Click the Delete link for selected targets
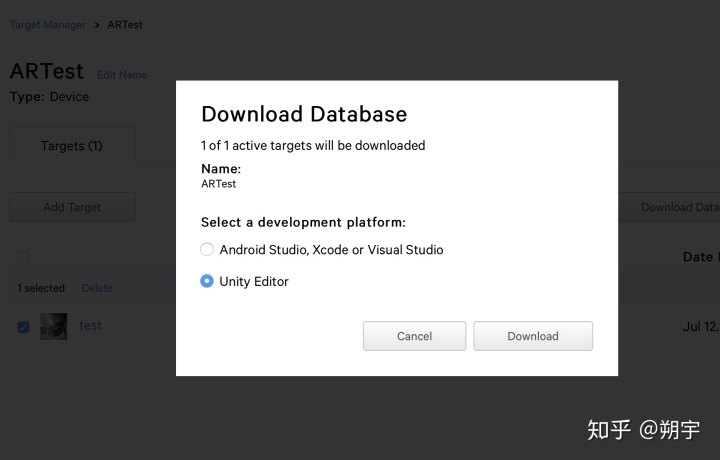 pos(97,288)
